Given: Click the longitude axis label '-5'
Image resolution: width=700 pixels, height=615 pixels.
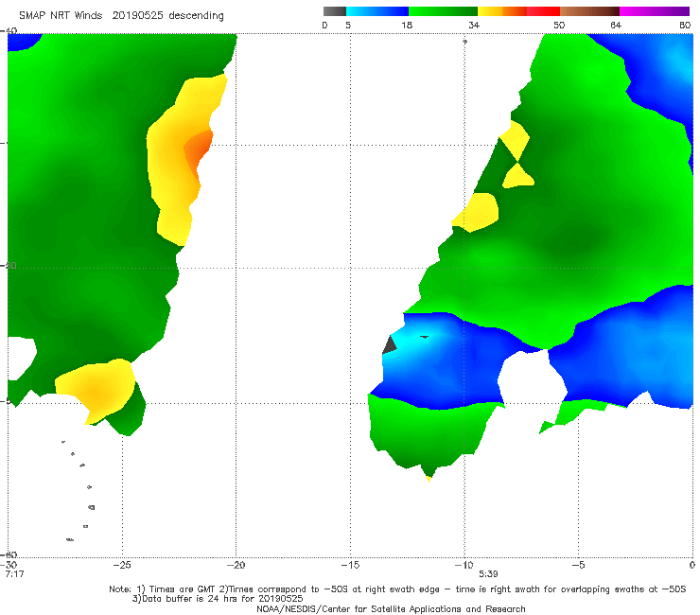Looking at the screenshot, I should [578, 565].
